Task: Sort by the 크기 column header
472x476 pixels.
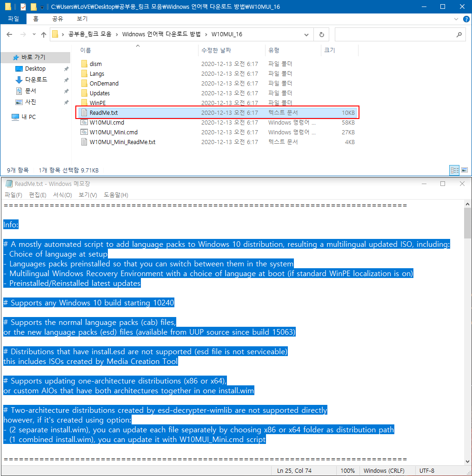Action: coord(329,50)
